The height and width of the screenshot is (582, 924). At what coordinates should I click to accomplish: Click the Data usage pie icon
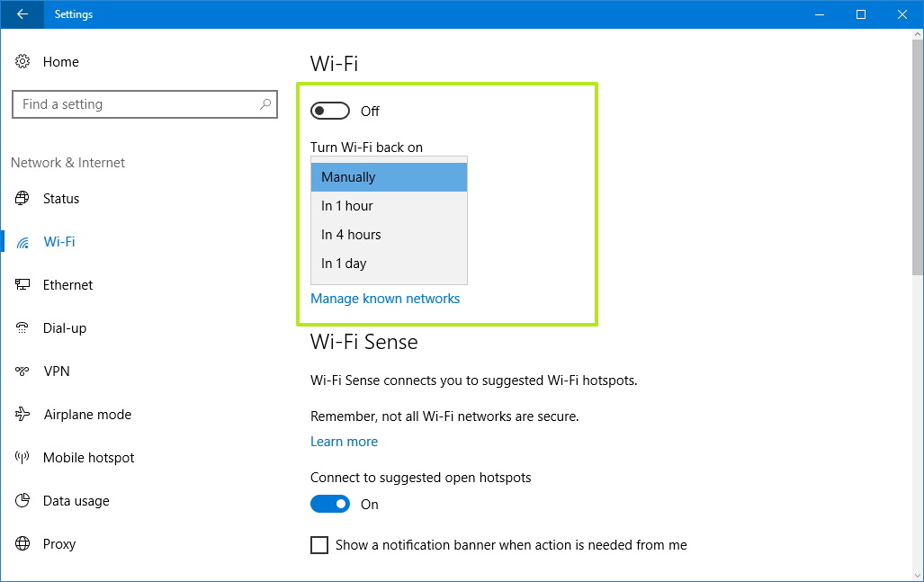22,500
